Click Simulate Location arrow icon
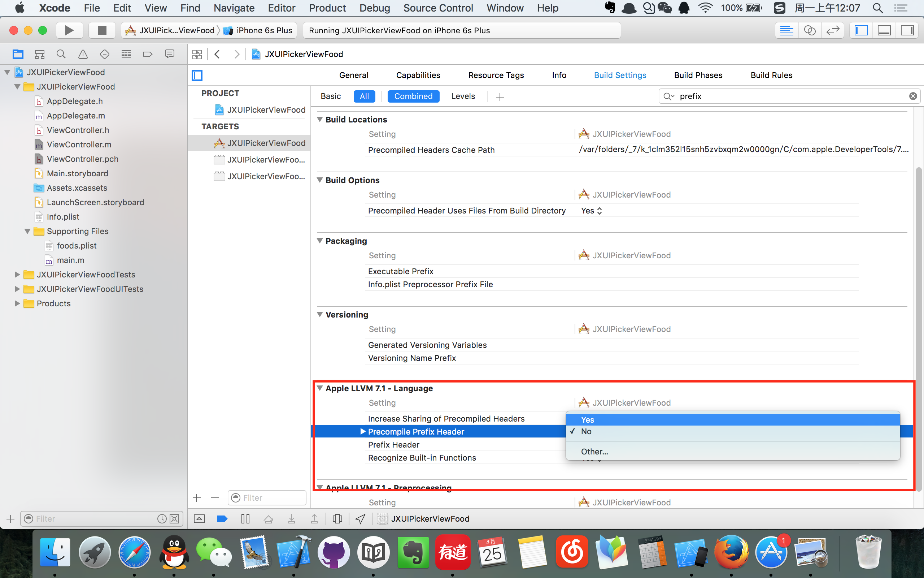 click(361, 519)
